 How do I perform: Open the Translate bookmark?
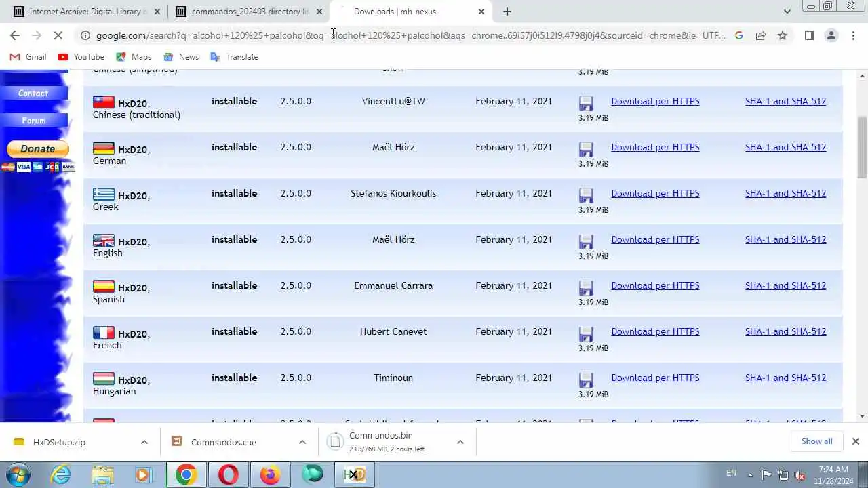point(235,57)
